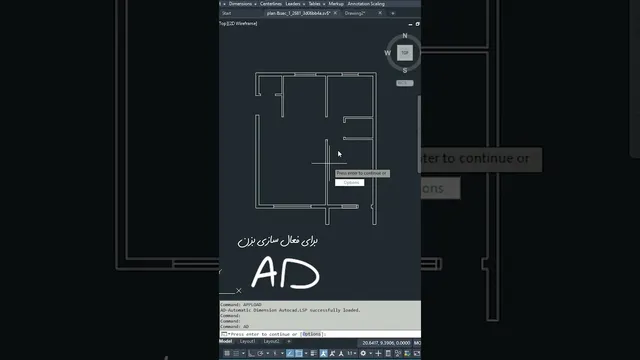Click the coordinates readout 20.6417, 9.3906
Screen dimensions: 640x360
point(386,343)
